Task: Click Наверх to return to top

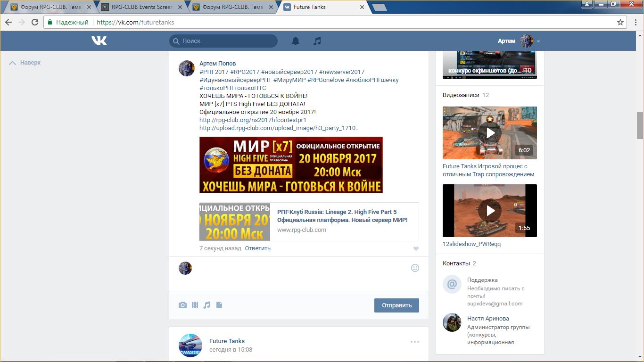Action: tap(25, 63)
